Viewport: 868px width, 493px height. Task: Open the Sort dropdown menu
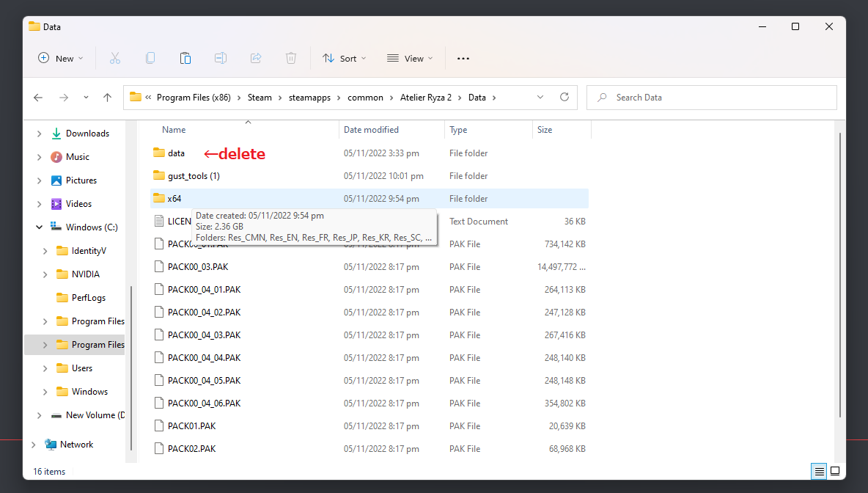pyautogui.click(x=344, y=58)
